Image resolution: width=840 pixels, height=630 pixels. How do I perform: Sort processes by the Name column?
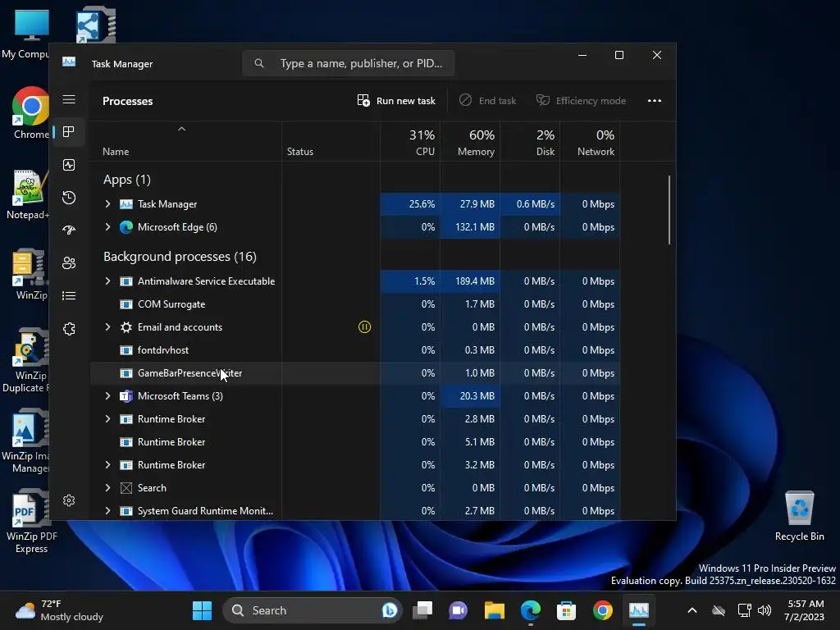click(x=116, y=152)
